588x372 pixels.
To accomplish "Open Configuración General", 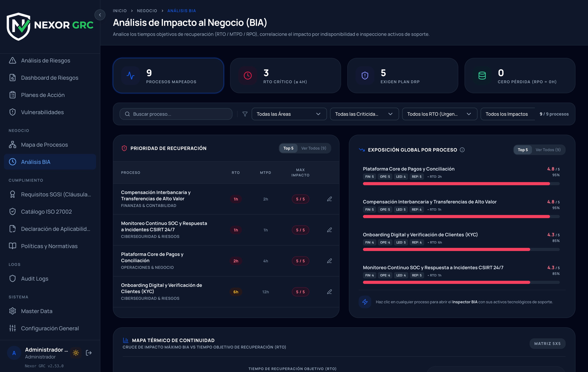I will (x=50, y=328).
